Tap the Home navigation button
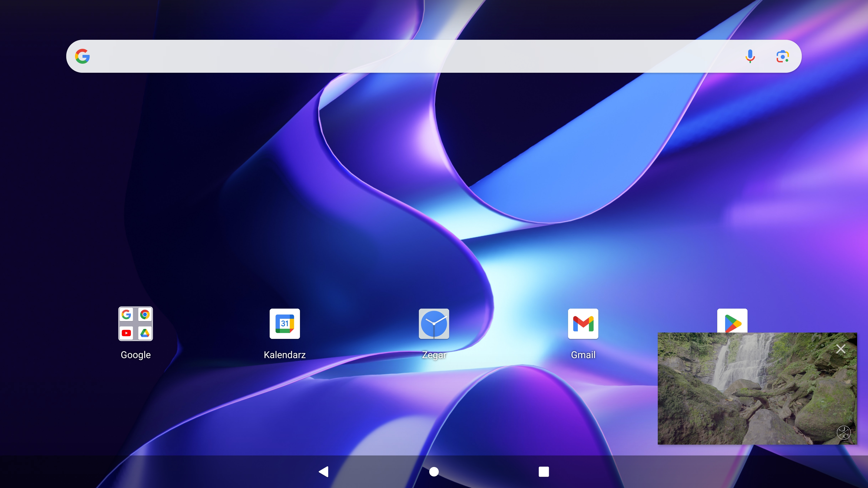The image size is (868, 488). coord(434,472)
